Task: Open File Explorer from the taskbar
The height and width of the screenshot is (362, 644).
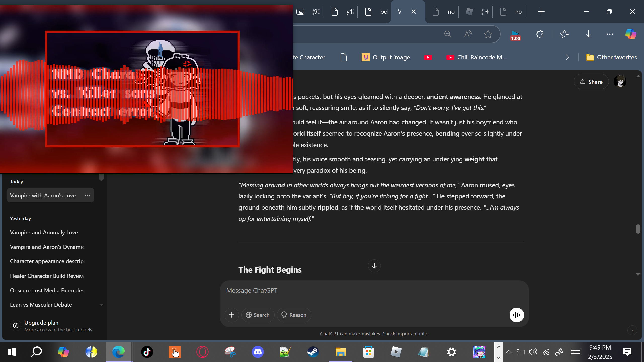Action: (341, 352)
